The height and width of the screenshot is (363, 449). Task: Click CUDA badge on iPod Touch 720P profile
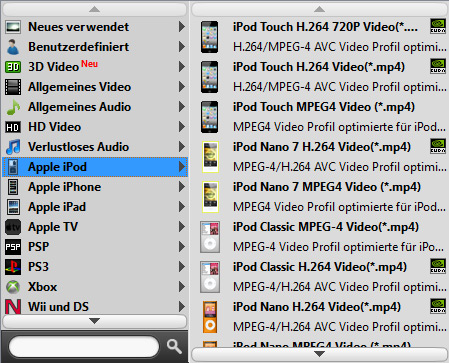438,26
